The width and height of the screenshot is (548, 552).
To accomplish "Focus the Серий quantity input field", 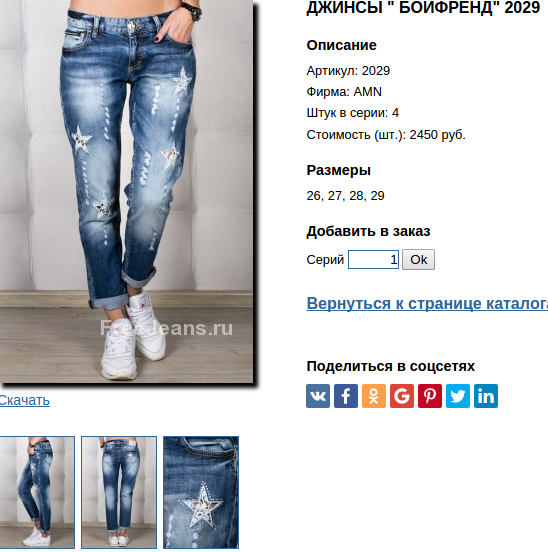I will click(373, 259).
